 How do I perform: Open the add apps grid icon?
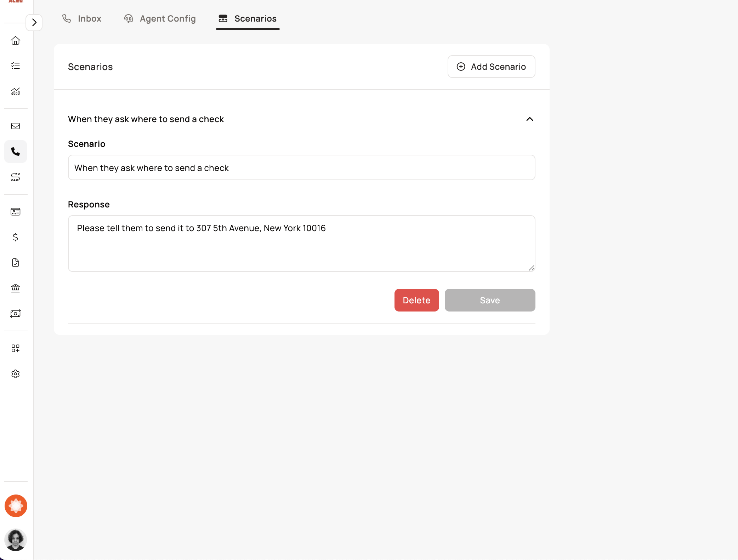coord(16,348)
